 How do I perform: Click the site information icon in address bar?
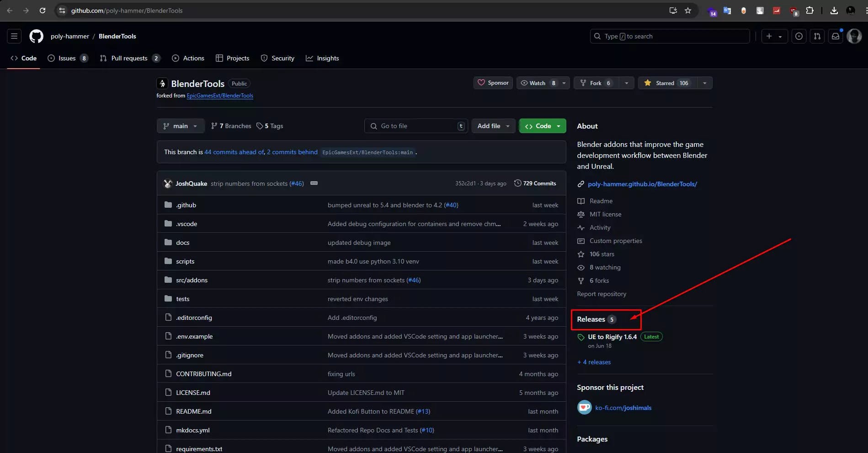(x=62, y=11)
